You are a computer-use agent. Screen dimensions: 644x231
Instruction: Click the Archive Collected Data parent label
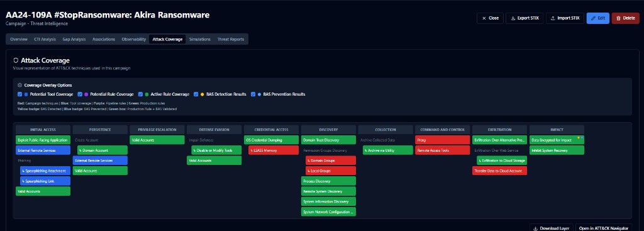377,140
